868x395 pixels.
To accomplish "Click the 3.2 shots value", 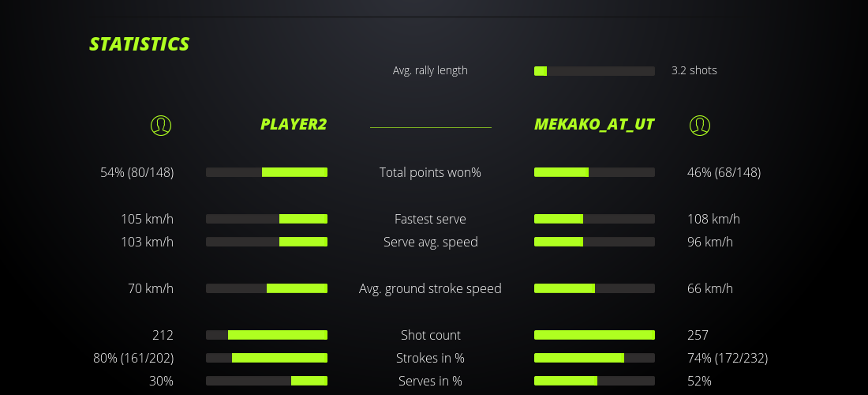I will [x=694, y=70].
